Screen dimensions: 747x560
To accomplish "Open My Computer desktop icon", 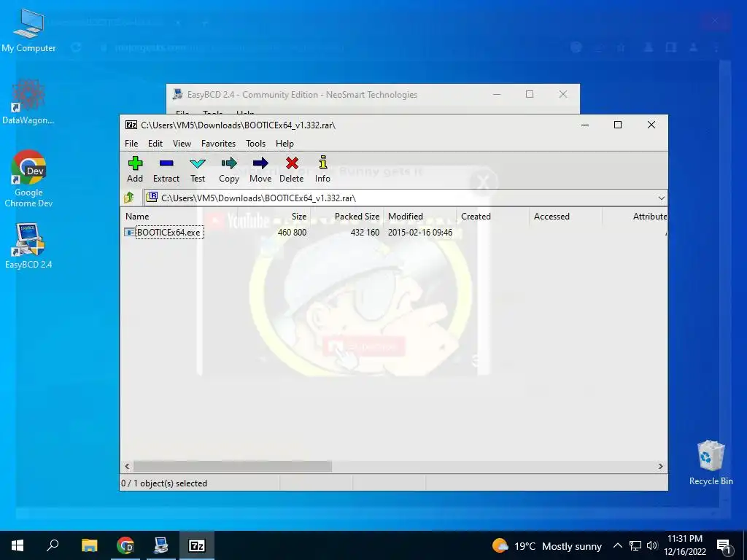I will pyautogui.click(x=28, y=30).
